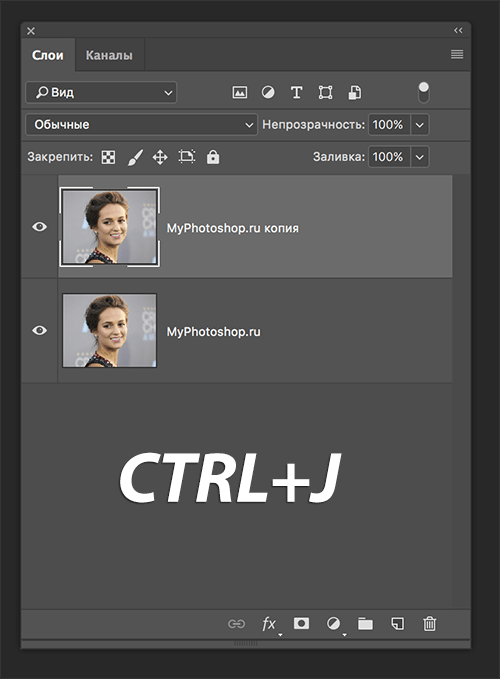Add a layer mask
This screenshot has height=679, width=500.
(x=301, y=623)
